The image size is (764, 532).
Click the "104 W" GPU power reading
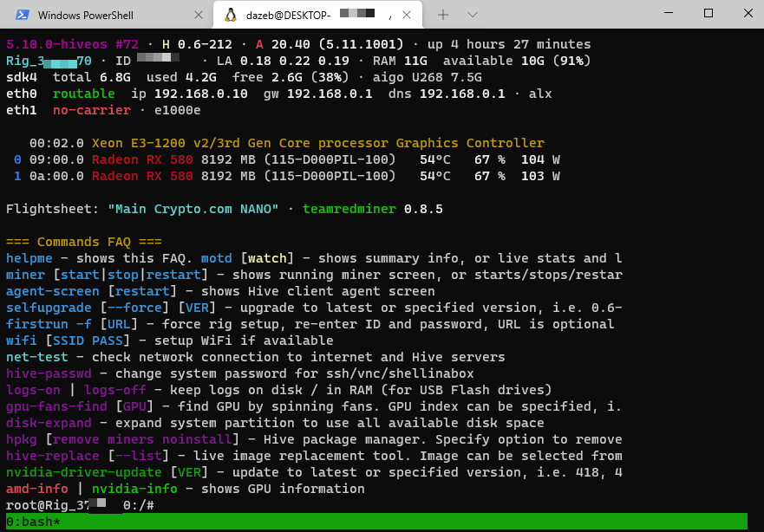point(541,159)
